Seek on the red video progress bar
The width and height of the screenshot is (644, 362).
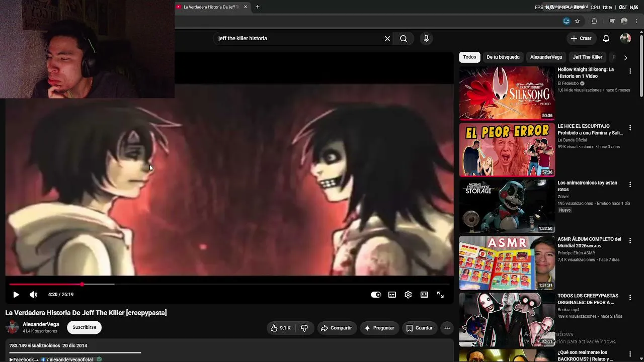(229, 285)
